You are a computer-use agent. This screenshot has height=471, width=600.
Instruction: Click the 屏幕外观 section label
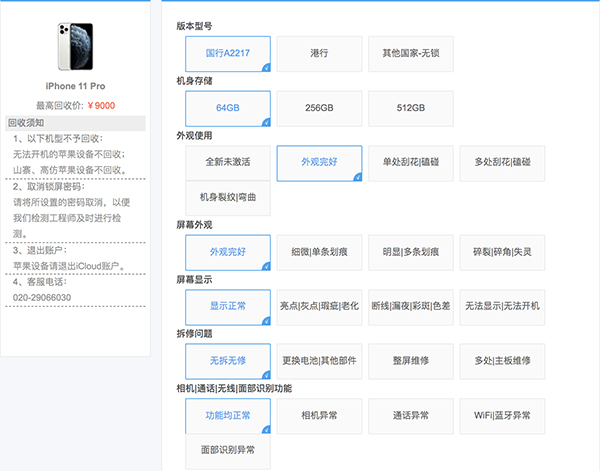(194, 225)
